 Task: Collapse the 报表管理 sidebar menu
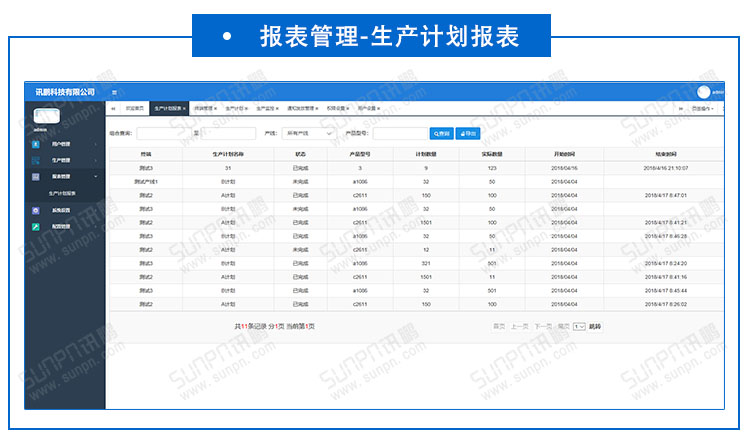(65, 177)
